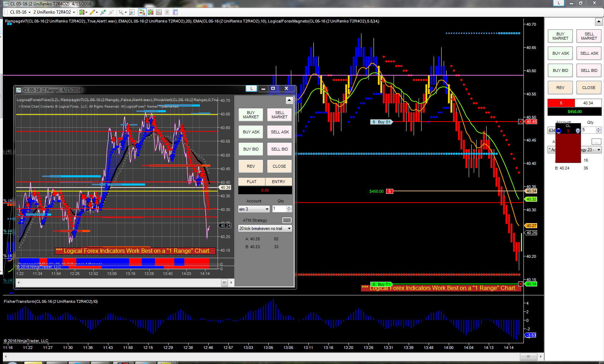Click the $450.00 position marker on chart

(x=381, y=191)
